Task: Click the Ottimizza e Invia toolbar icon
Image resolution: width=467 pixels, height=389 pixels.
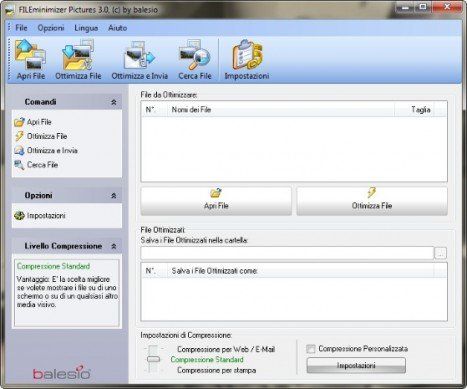Action: (x=140, y=59)
